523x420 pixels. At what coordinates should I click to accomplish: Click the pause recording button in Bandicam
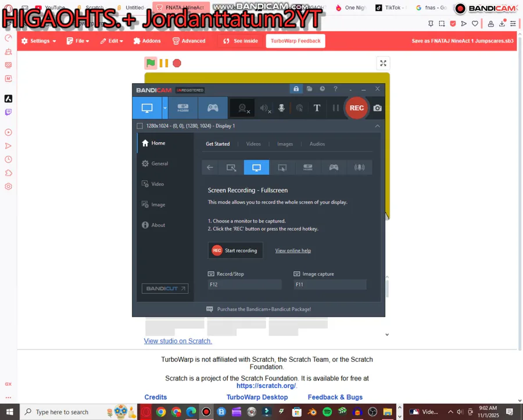[335, 108]
